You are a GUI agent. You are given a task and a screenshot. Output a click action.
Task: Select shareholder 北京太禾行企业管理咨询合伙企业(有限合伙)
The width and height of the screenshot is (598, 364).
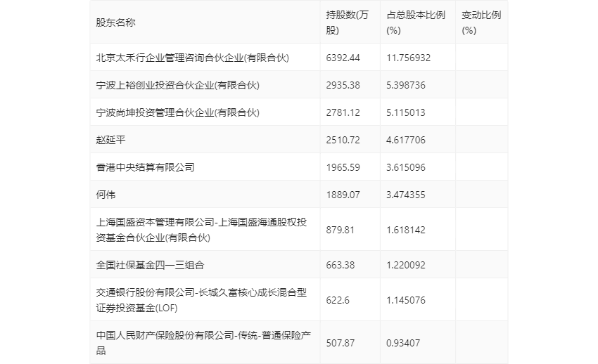[193, 58]
